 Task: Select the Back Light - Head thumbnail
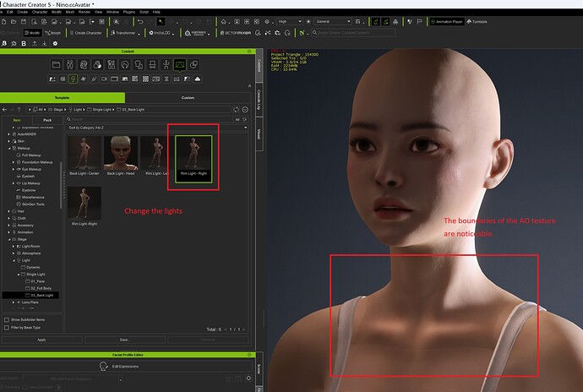(121, 155)
